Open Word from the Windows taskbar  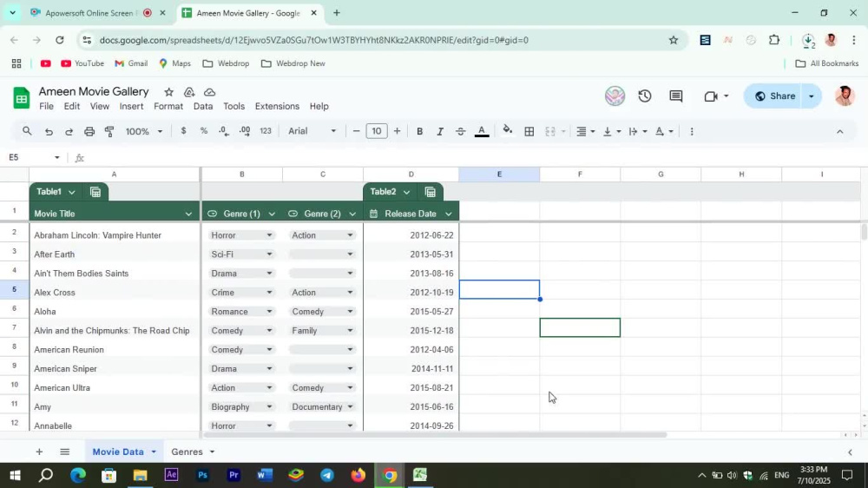pos(265,475)
